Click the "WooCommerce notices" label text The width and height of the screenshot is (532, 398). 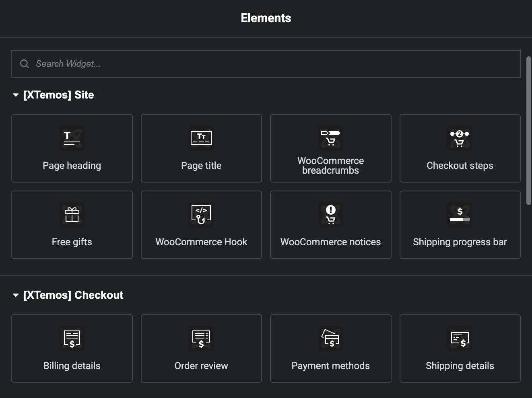pyautogui.click(x=331, y=242)
